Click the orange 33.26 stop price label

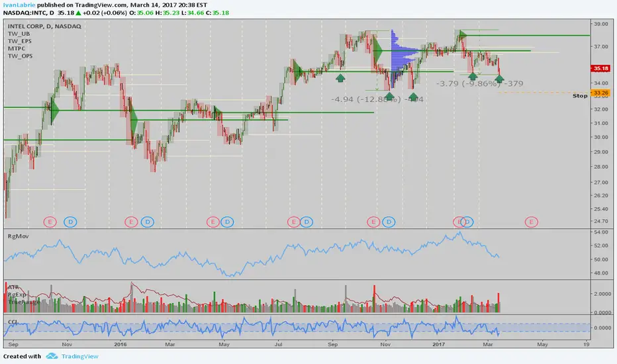600,93
